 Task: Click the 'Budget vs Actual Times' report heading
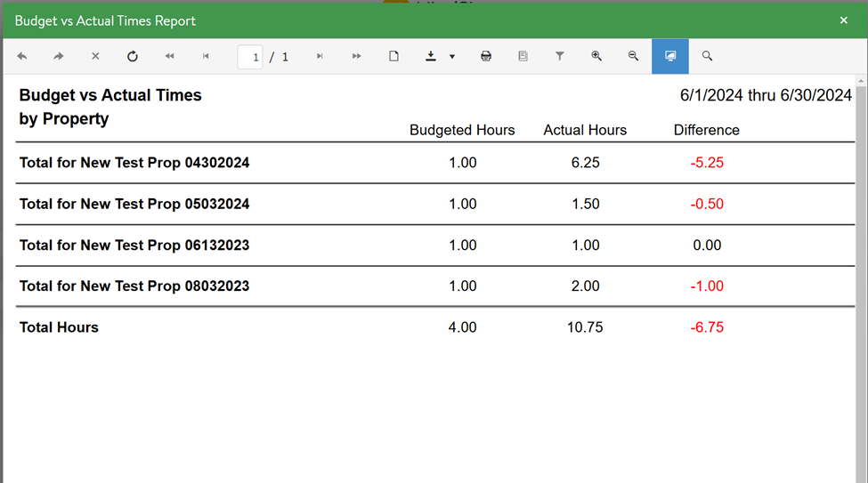pos(110,95)
